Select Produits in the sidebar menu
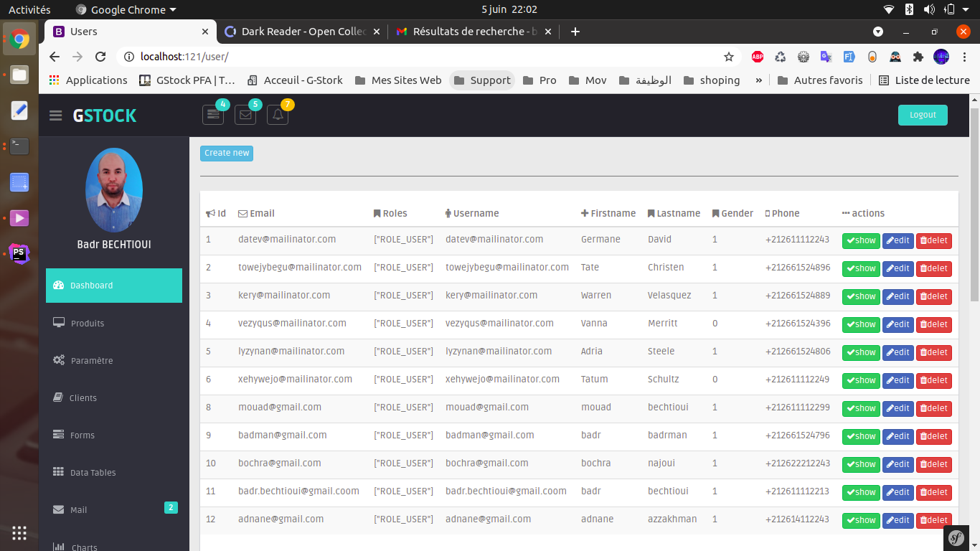Viewport: 980px width, 551px height. tap(88, 324)
